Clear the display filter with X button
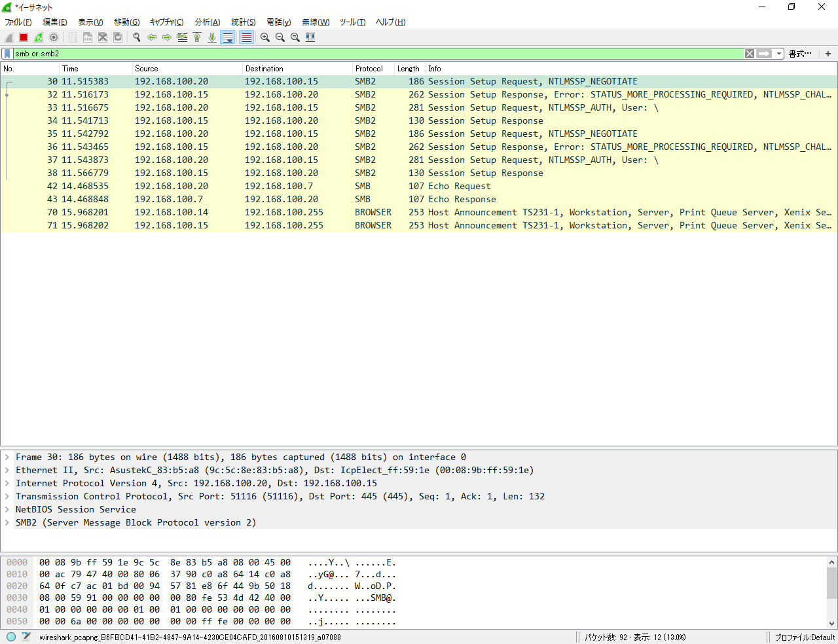The width and height of the screenshot is (838, 644). (750, 54)
